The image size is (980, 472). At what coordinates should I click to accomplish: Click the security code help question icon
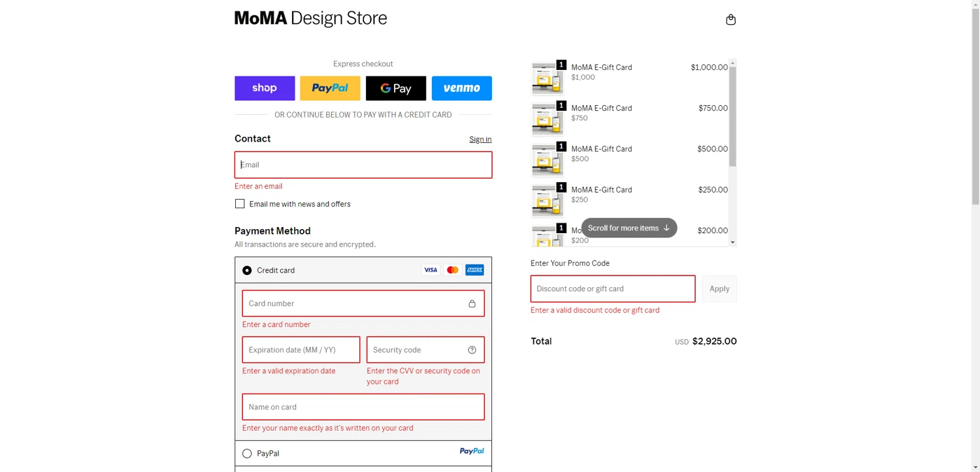point(472,350)
